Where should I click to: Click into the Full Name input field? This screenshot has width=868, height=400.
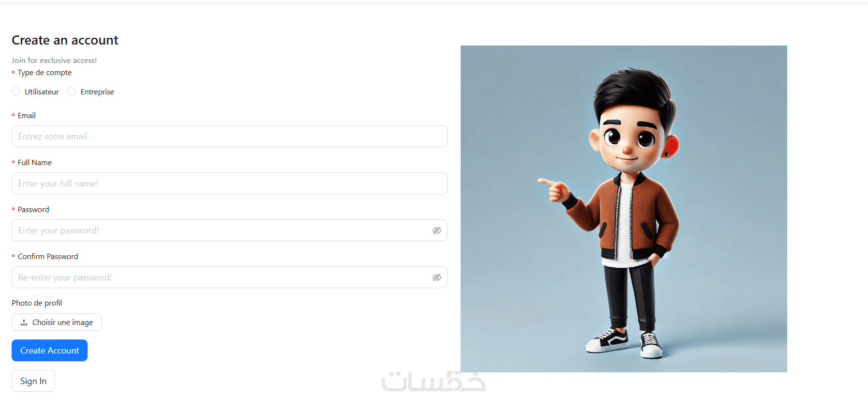point(229,184)
